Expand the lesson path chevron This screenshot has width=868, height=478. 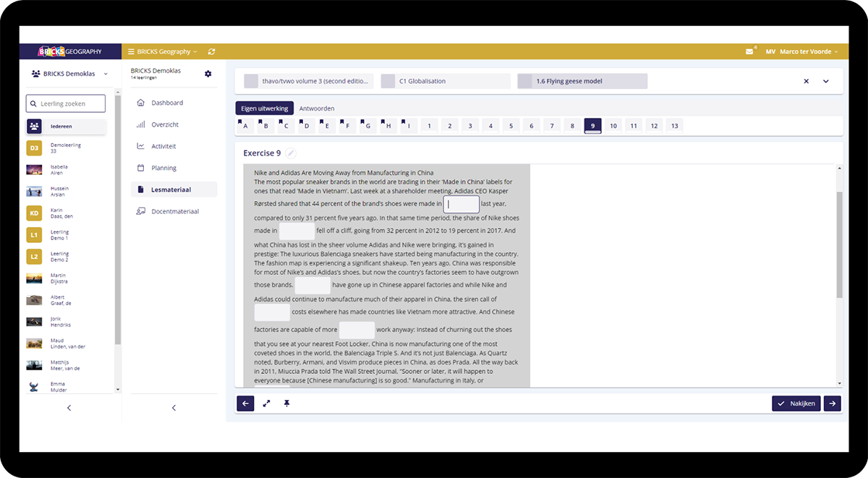coord(826,82)
